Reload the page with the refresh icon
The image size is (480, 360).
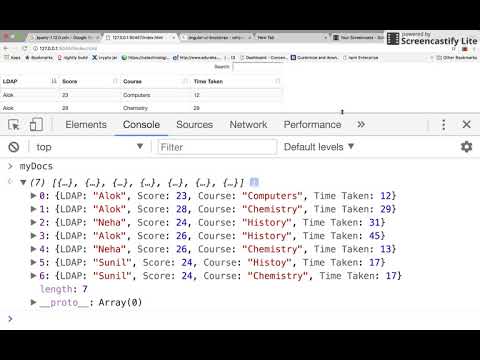[x=25, y=48]
